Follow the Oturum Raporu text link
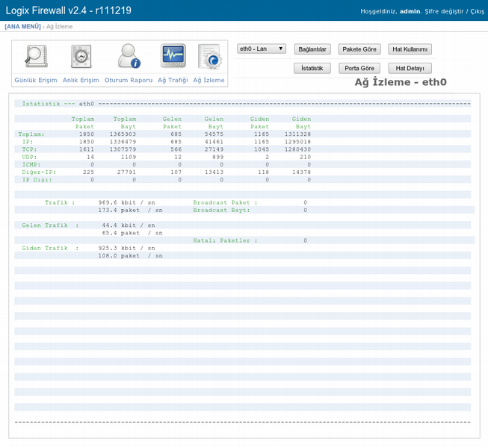Image resolution: width=488 pixels, height=448 pixels. point(129,80)
